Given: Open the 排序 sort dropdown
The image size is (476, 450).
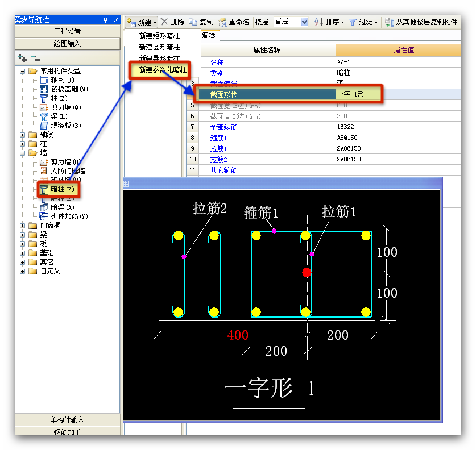Looking at the screenshot, I should (329, 22).
